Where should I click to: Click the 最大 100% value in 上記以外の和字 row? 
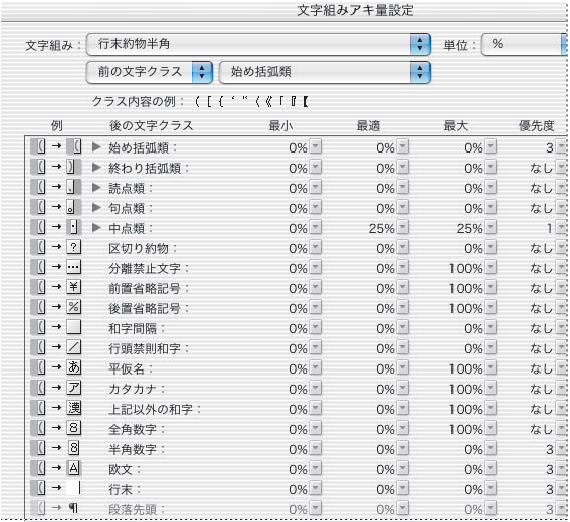point(466,409)
